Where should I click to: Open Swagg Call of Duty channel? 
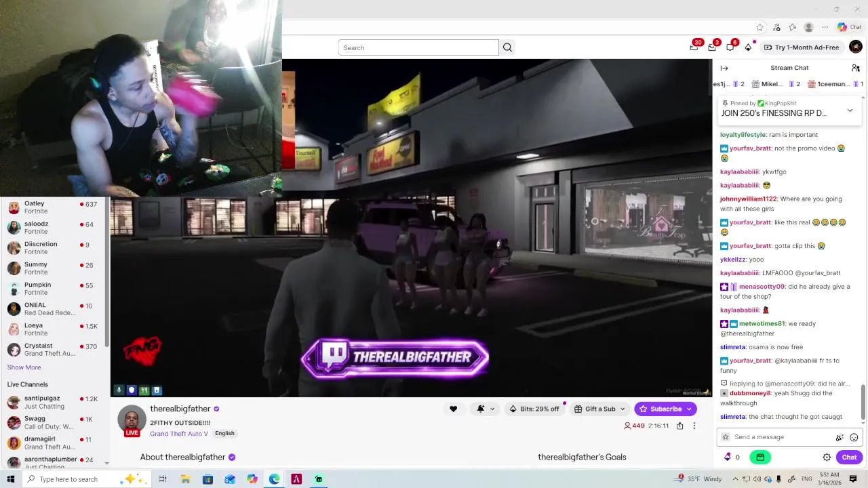[54, 422]
